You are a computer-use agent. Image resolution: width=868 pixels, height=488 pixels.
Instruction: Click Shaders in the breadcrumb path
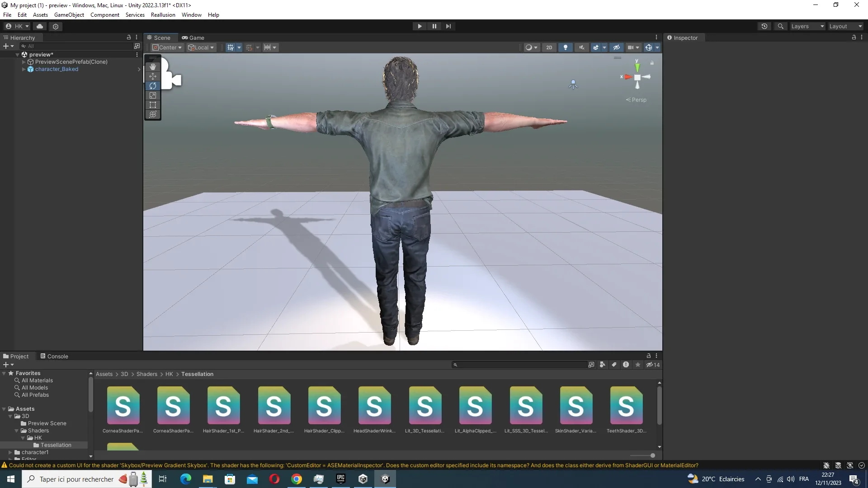pos(146,374)
